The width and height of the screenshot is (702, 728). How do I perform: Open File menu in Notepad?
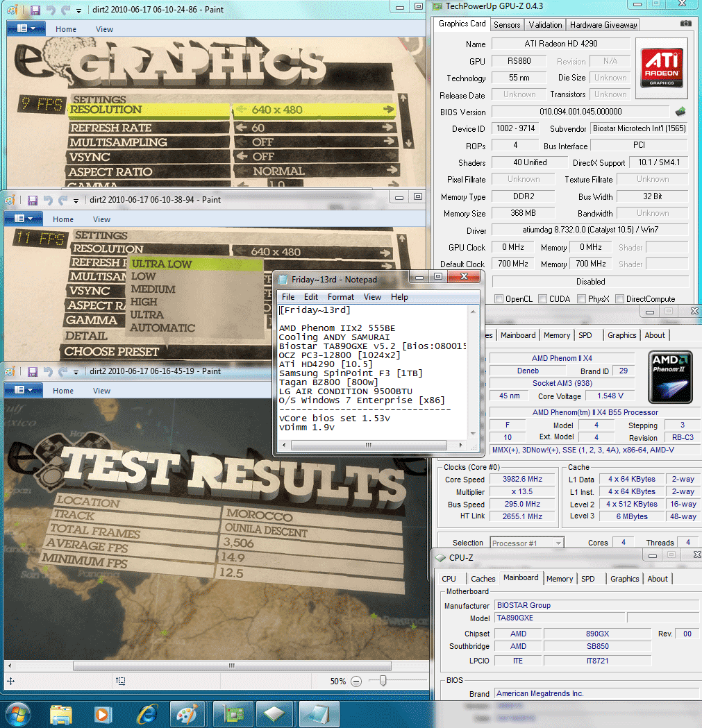tap(288, 297)
